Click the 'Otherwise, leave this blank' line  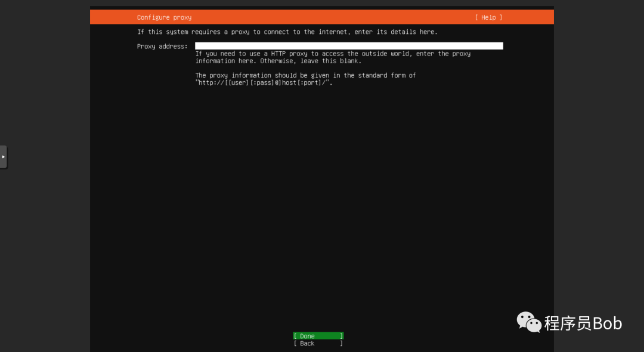click(x=278, y=61)
